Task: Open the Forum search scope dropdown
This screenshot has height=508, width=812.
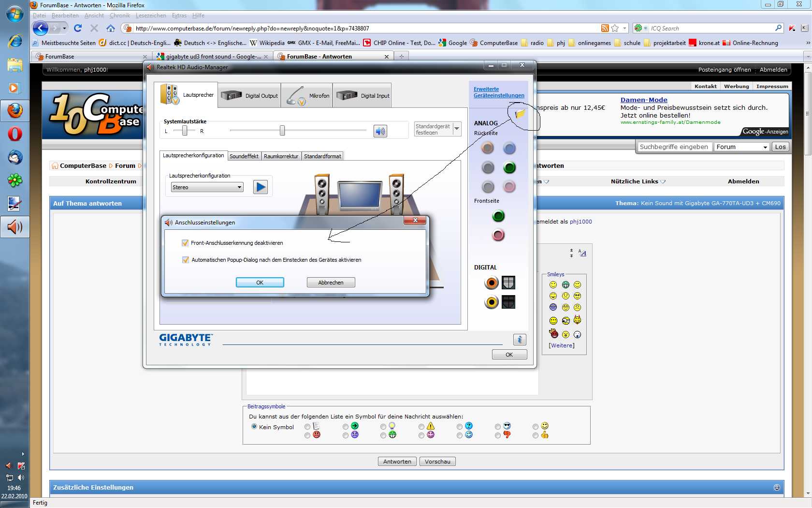Action: point(742,147)
